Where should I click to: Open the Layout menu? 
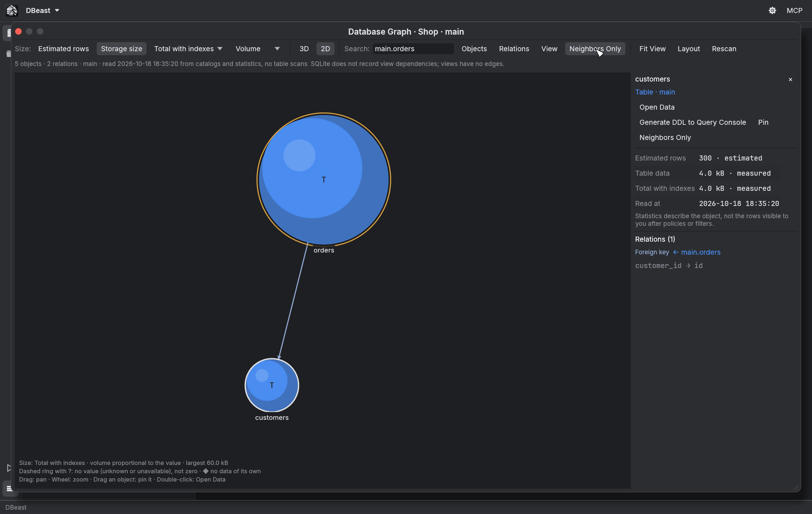[689, 49]
